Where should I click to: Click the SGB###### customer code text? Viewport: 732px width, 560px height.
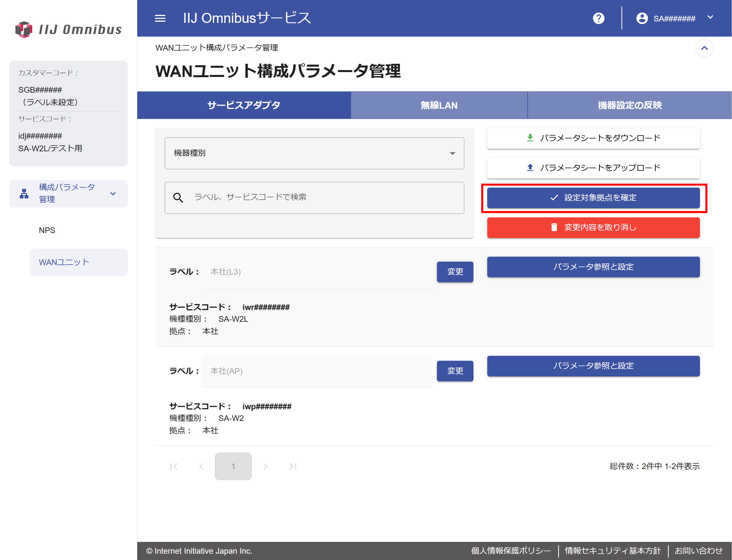[40, 90]
